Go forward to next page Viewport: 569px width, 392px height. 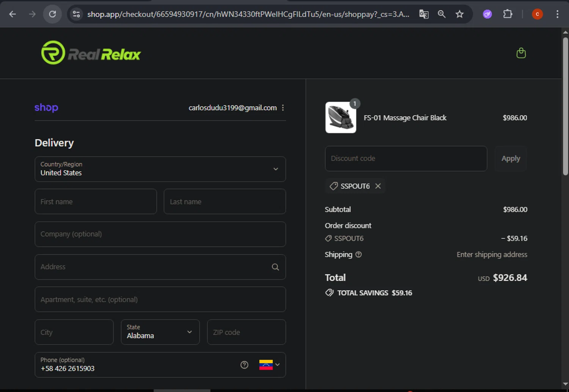tap(32, 14)
